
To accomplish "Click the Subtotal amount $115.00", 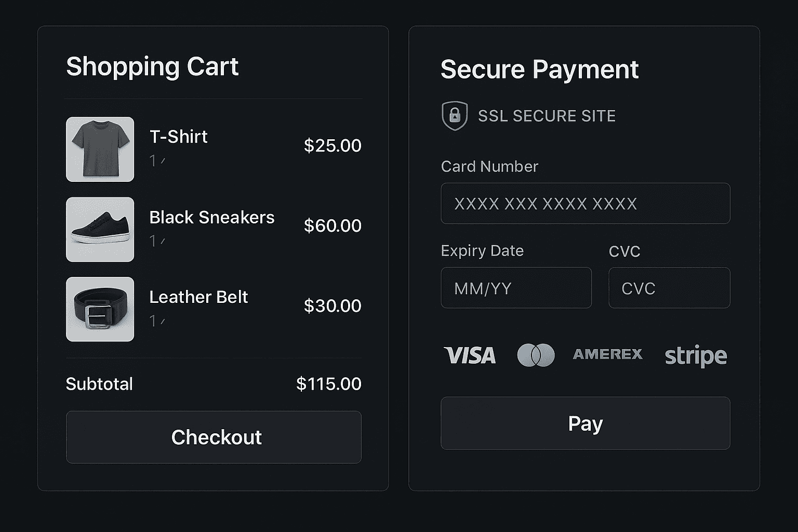I will coord(328,384).
